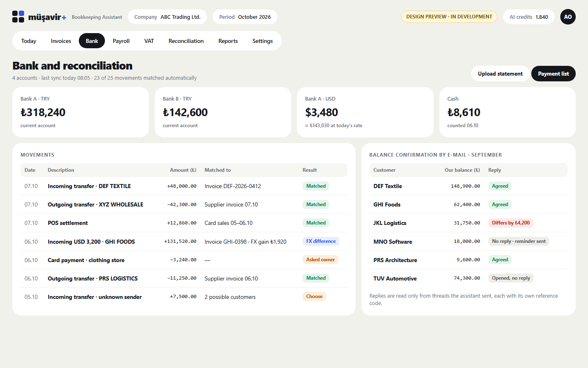Click the 148,900.00 balance value
588x368 pixels.
pos(465,186)
